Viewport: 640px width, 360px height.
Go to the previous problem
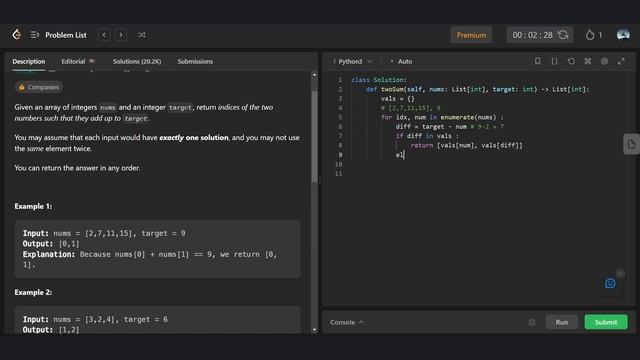click(x=104, y=35)
